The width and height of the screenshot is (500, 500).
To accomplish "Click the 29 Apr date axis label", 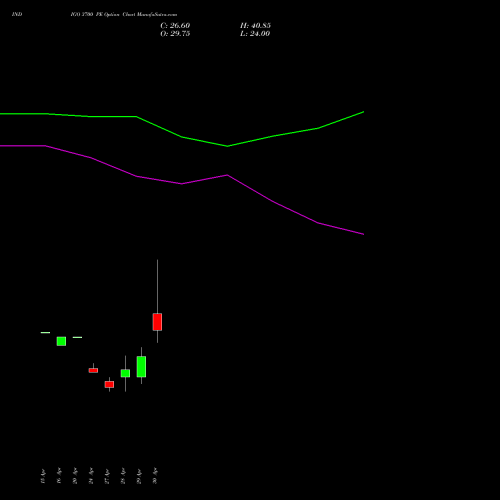I will pos(139,476).
